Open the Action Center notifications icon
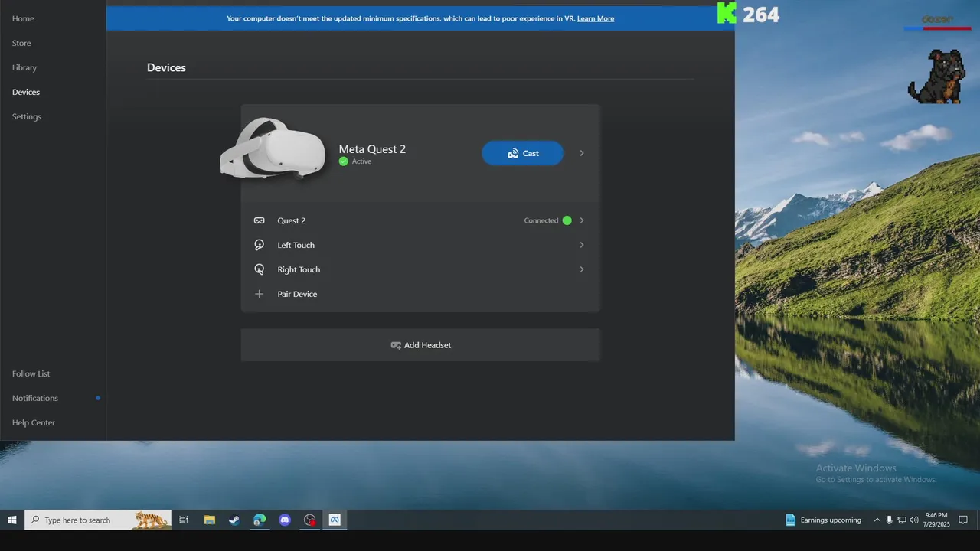This screenshot has width=980, height=551. (x=964, y=520)
